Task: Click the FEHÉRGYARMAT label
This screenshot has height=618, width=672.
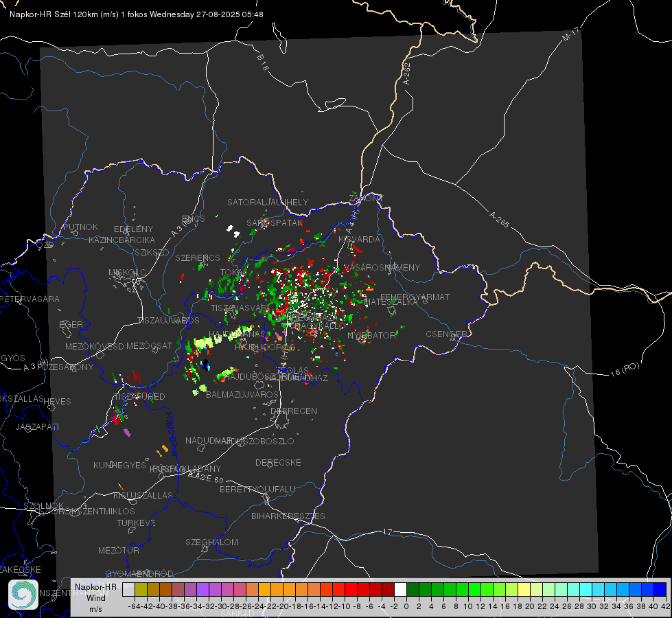Action: click(415, 297)
